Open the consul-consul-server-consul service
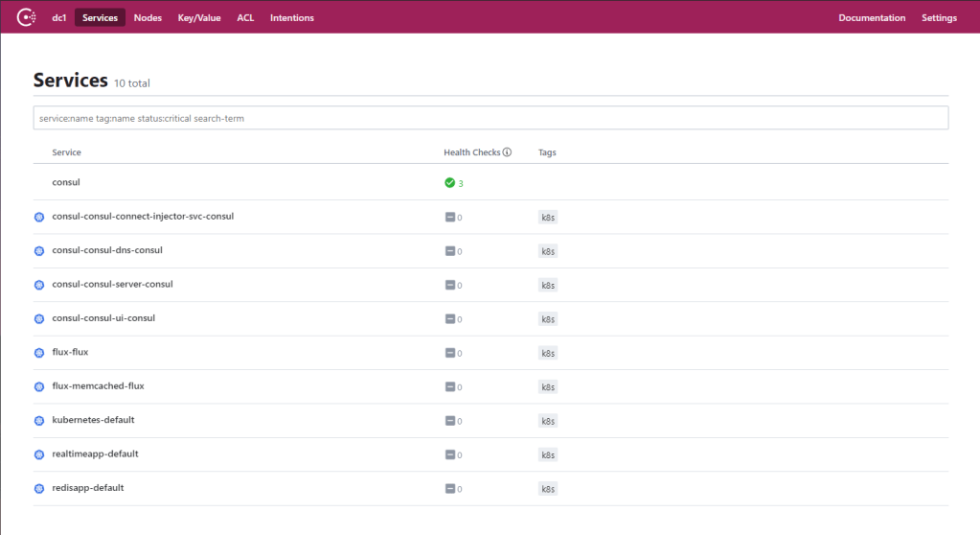 pyautogui.click(x=112, y=285)
